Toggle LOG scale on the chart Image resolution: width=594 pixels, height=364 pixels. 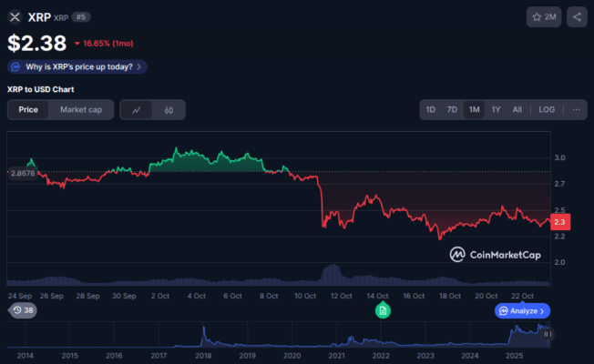547,110
